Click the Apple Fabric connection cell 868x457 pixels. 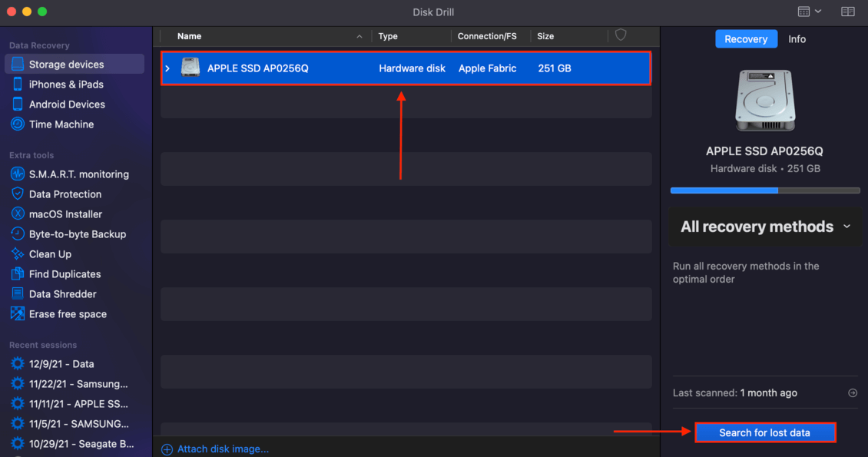coord(487,68)
